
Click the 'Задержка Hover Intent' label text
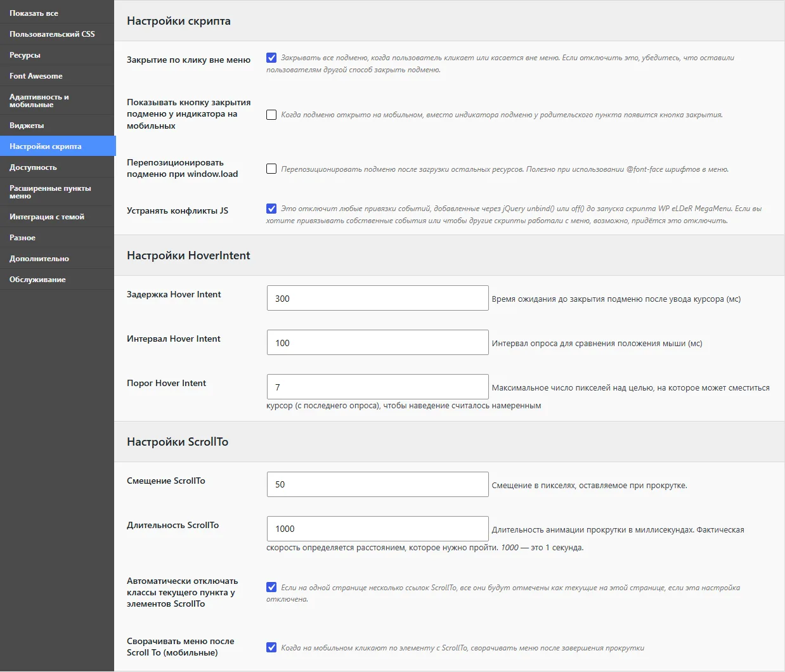(x=174, y=294)
